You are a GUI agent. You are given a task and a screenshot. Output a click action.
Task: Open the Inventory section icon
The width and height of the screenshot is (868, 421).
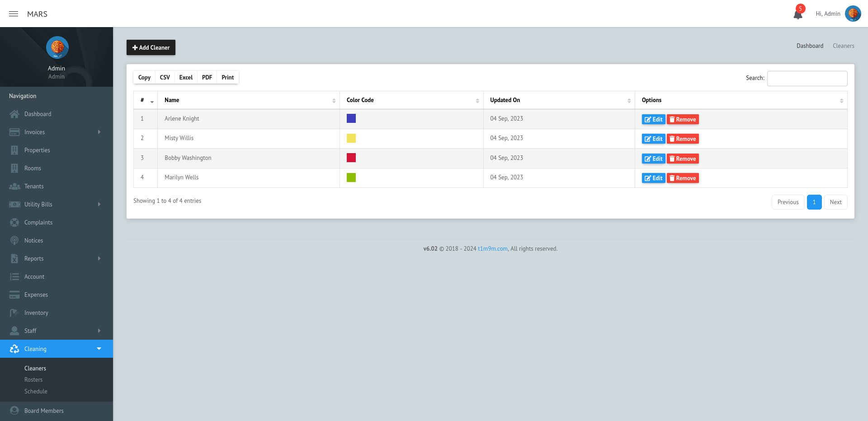(15, 313)
